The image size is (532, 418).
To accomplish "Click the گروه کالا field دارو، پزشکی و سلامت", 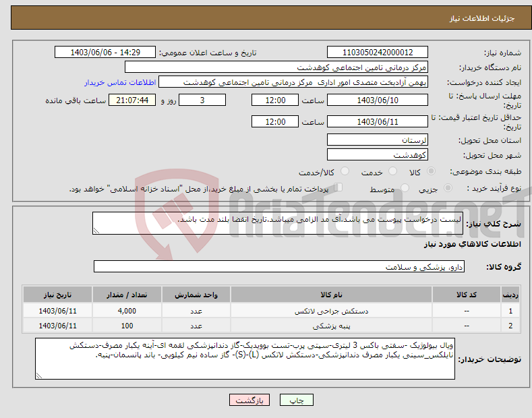I will click(279, 267).
